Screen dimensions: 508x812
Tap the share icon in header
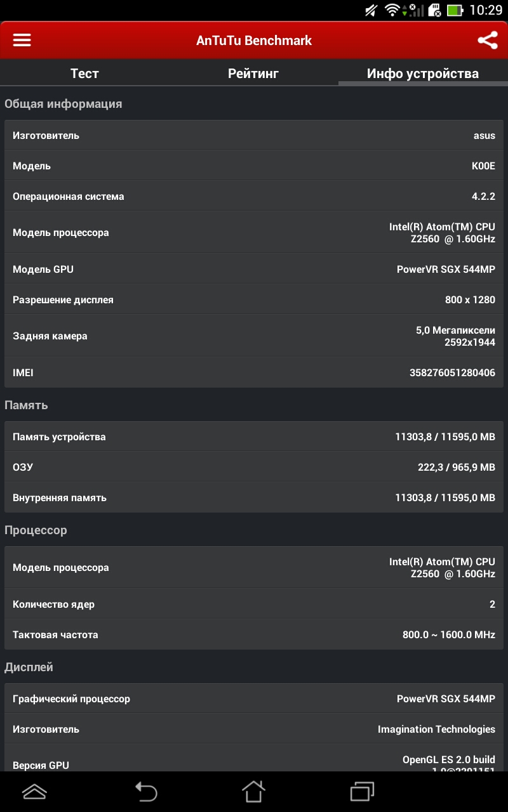pos(487,41)
